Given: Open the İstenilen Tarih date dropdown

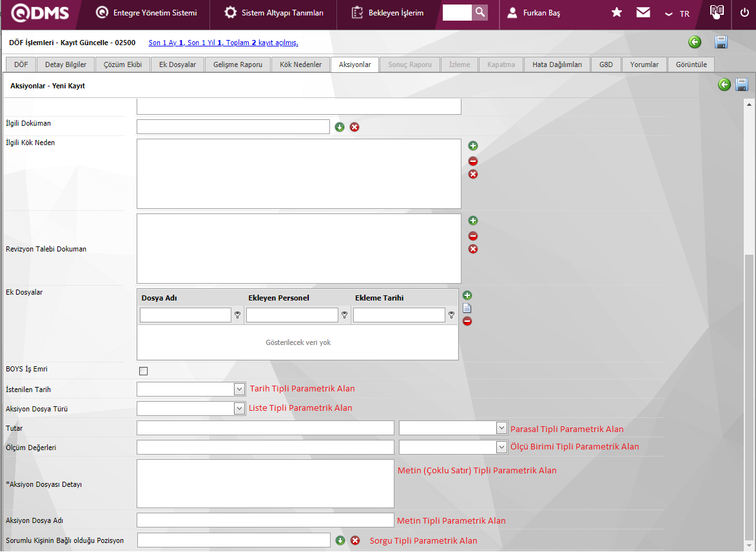Looking at the screenshot, I should (239, 389).
